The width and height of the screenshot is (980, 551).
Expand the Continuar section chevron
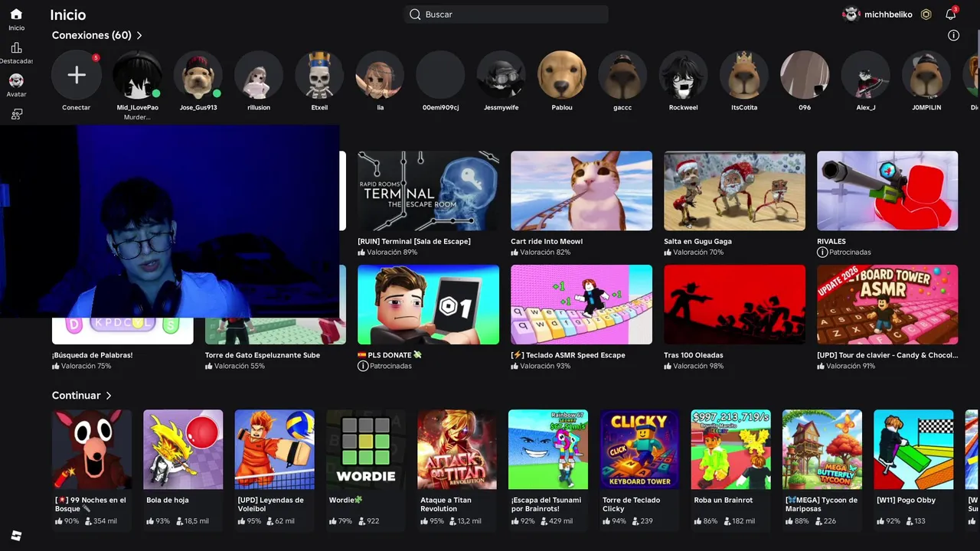tap(109, 396)
